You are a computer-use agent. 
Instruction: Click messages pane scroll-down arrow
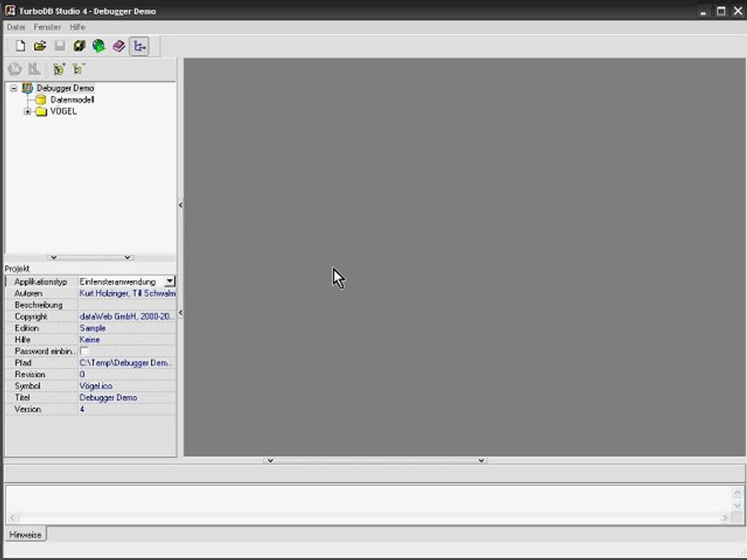pos(738,506)
